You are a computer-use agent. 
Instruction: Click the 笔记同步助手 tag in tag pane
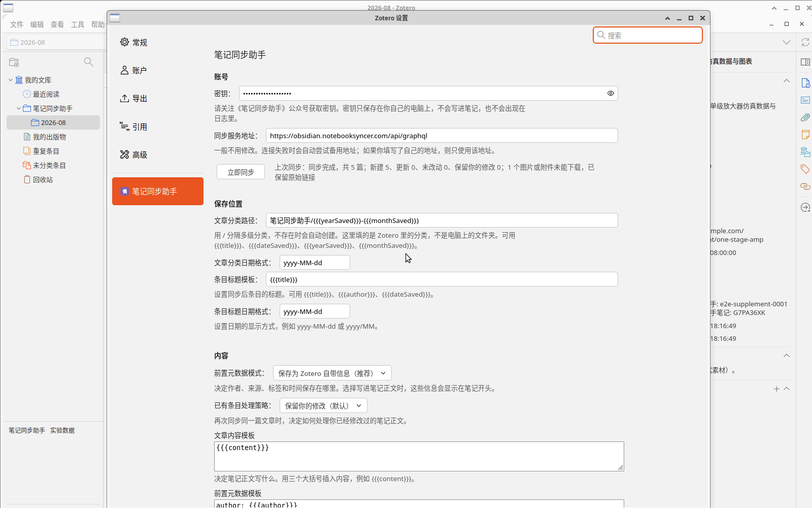coord(27,430)
